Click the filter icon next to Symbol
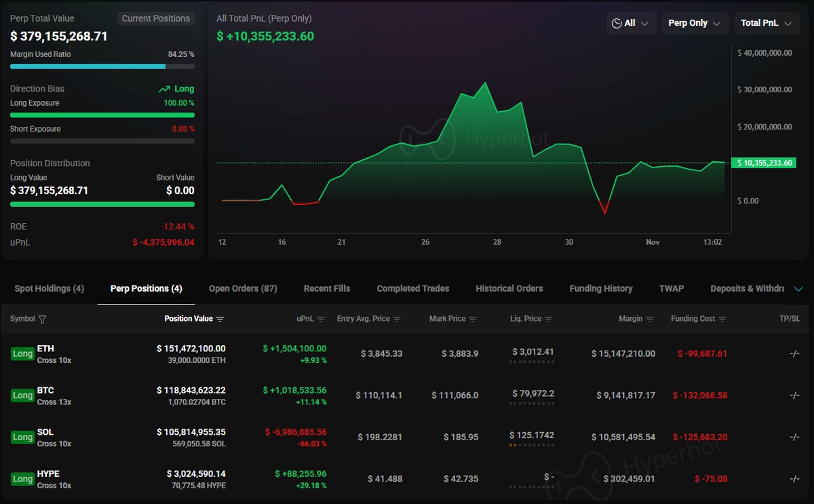The height and width of the screenshot is (504, 814). click(x=43, y=319)
